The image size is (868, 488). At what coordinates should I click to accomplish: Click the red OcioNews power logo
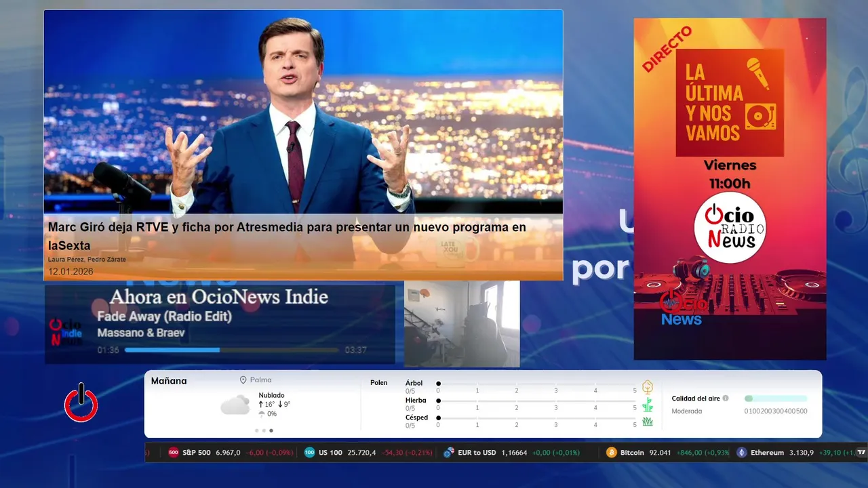[x=81, y=403]
